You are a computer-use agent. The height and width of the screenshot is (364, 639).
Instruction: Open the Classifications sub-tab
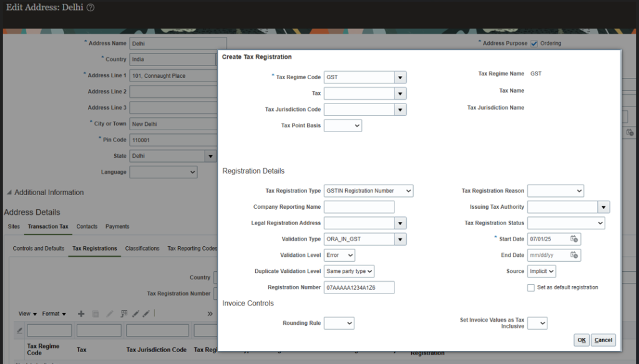[142, 248]
